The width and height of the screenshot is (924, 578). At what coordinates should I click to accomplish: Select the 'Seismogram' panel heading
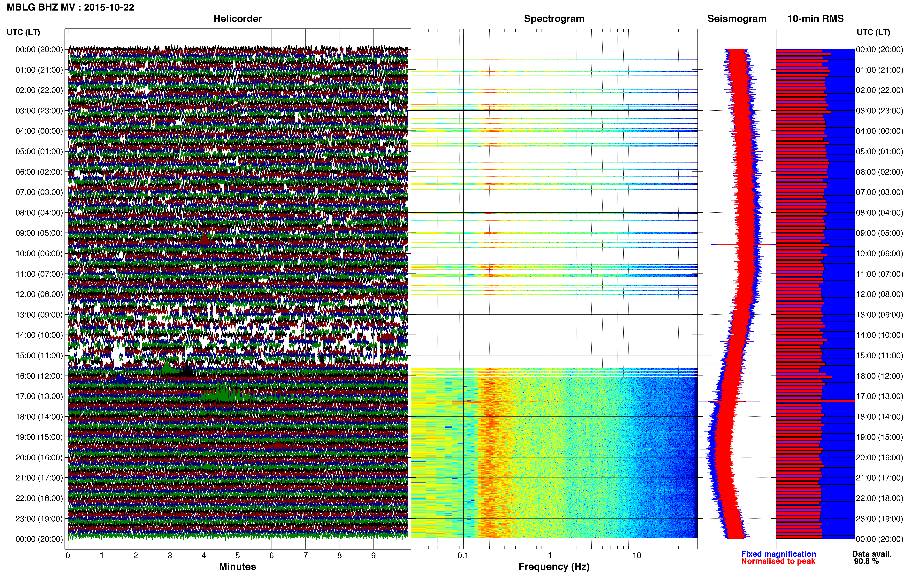737,19
